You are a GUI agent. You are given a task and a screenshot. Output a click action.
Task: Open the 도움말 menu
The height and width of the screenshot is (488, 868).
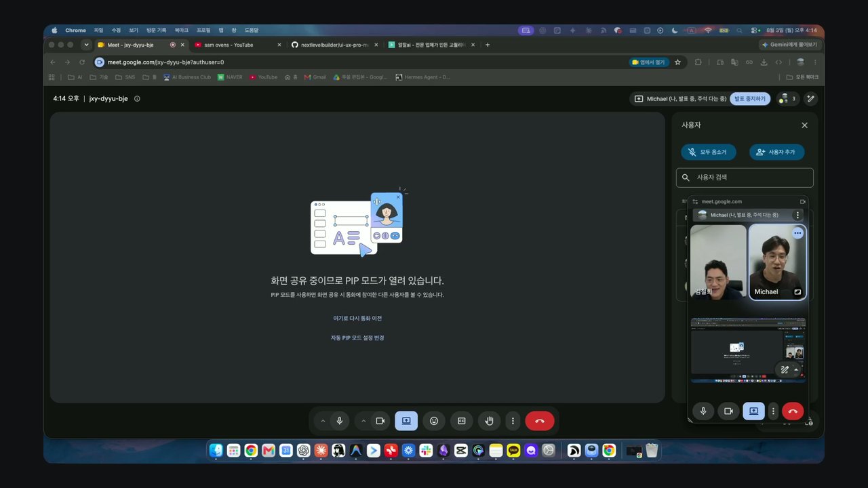[252, 30]
